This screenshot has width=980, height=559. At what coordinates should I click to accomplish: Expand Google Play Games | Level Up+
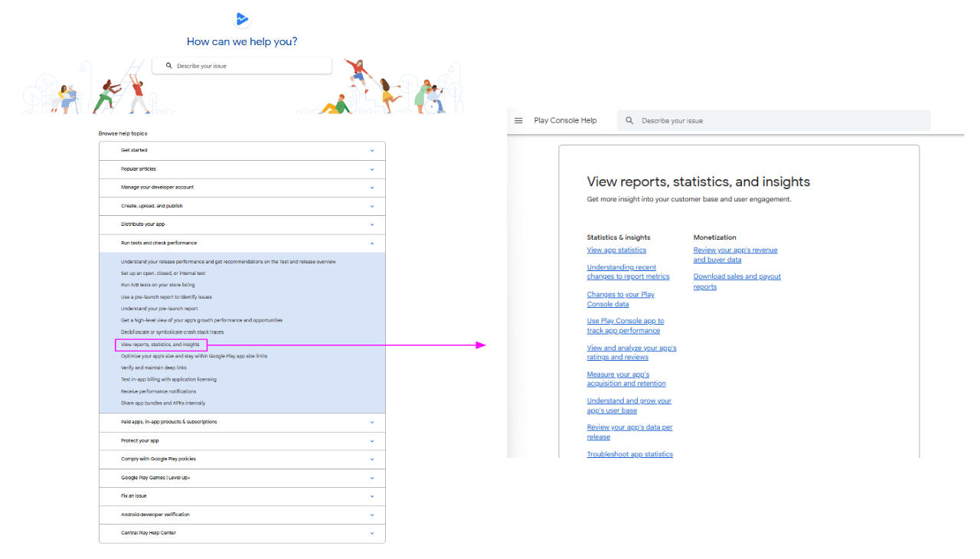coord(242,478)
